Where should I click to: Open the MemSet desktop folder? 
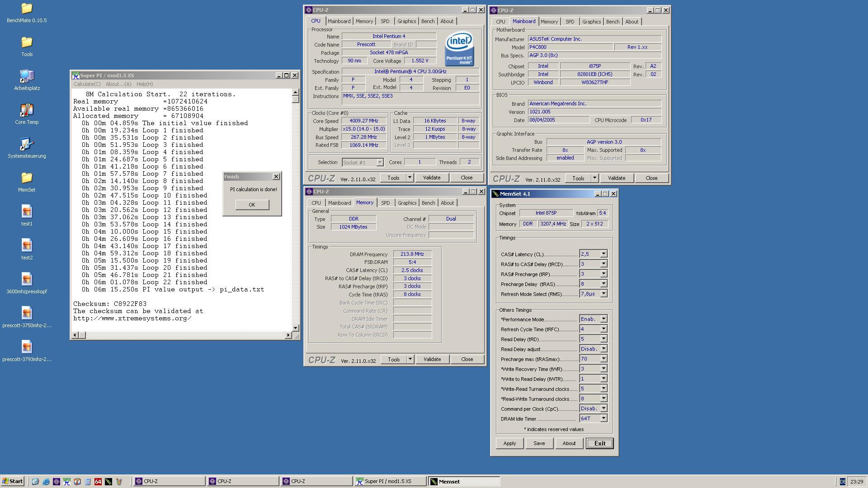[x=27, y=178]
